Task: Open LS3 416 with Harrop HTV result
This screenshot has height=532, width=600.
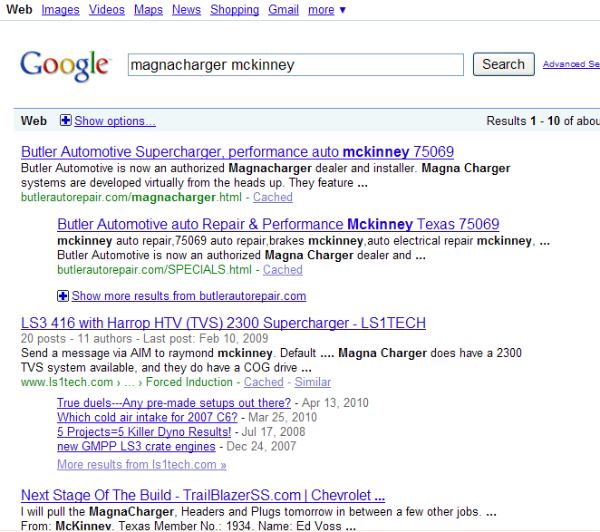Action: pyautogui.click(x=223, y=323)
